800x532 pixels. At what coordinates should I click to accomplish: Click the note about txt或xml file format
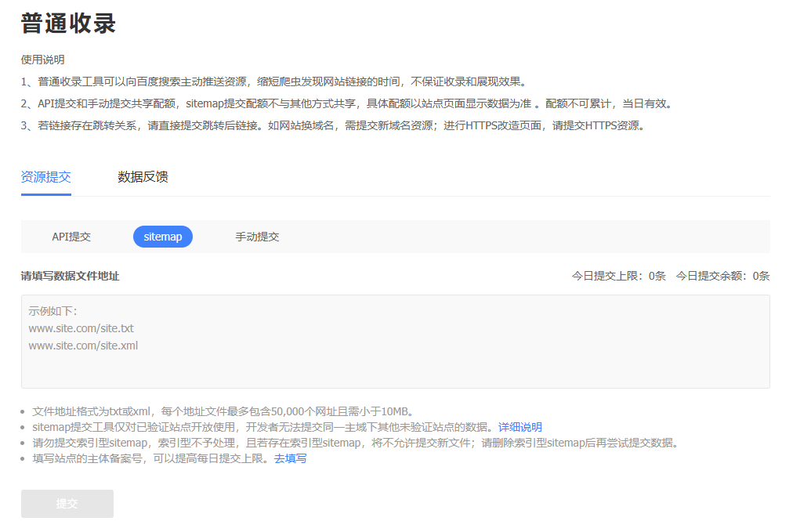(225, 411)
